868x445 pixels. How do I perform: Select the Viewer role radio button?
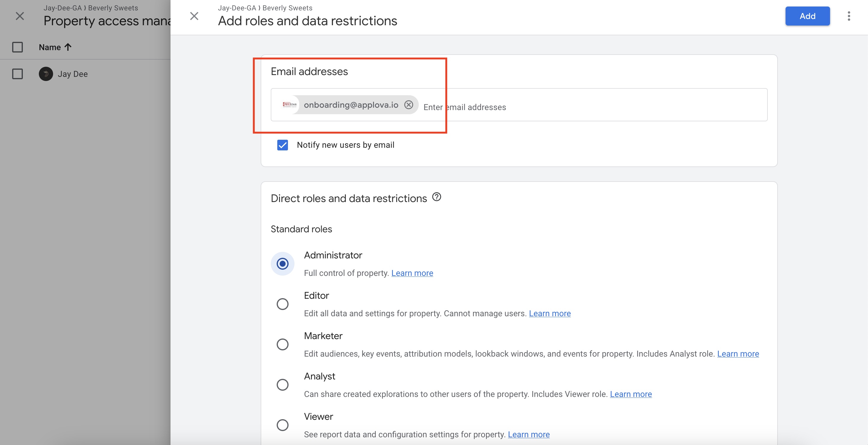282,425
